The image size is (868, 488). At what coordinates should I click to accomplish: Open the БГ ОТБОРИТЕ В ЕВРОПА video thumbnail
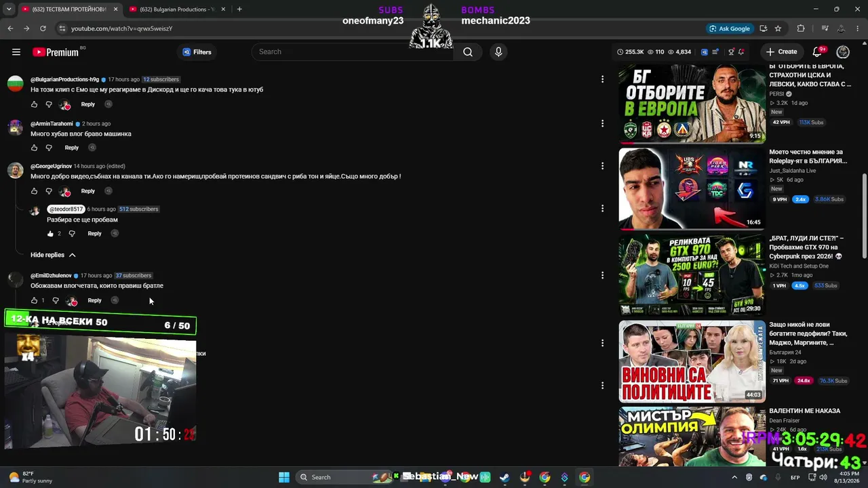click(692, 103)
